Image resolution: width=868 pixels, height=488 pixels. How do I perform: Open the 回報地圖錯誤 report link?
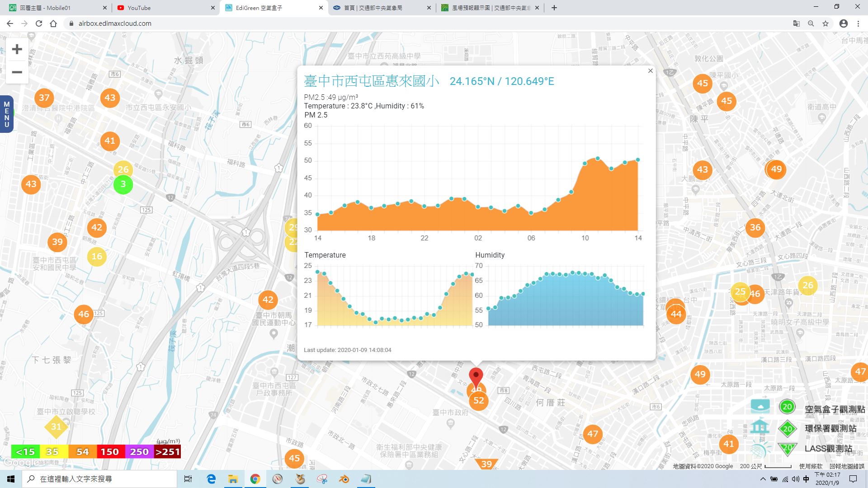tap(846, 466)
